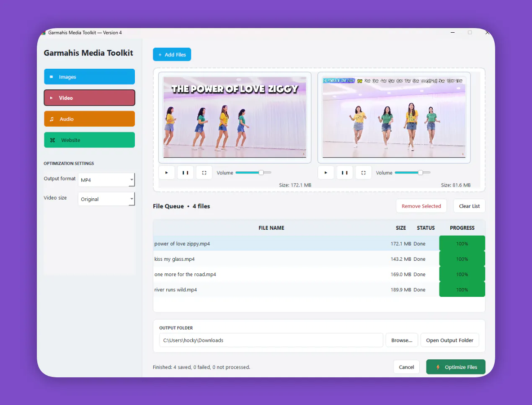Viewport: 532px width, 405px height.
Task: Click the progress bar for kiss my glass.mp4
Action: tap(462, 259)
